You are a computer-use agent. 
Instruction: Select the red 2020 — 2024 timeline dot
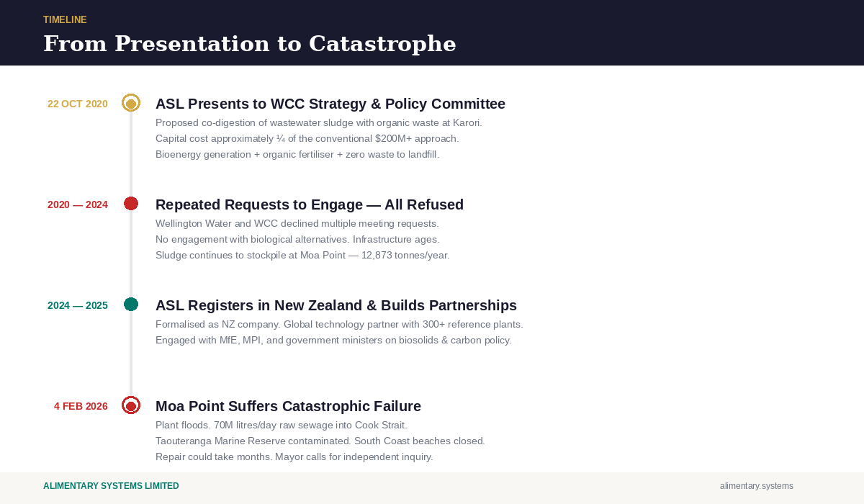point(131,204)
